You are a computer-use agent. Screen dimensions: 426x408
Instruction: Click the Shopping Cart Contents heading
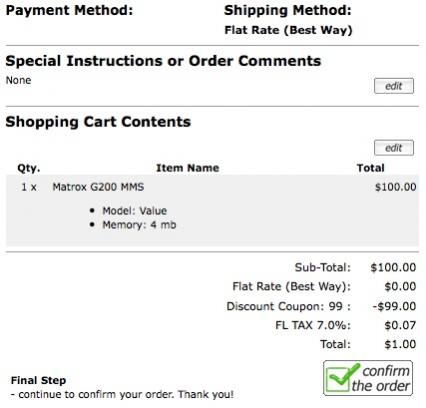coord(98,122)
